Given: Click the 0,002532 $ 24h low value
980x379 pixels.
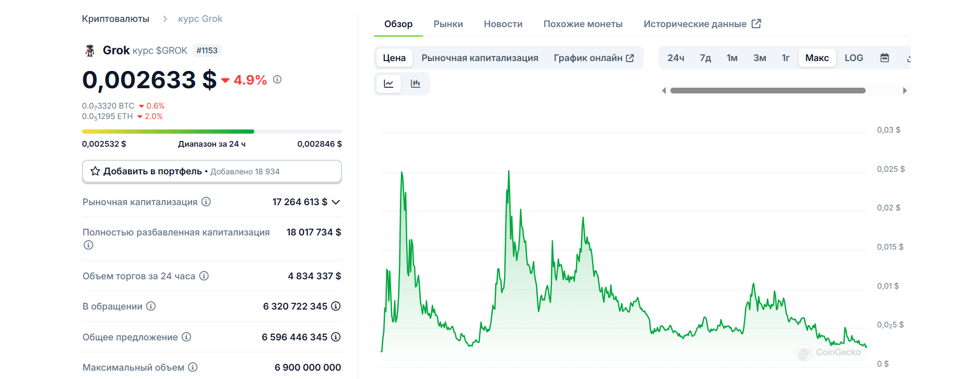Looking at the screenshot, I should coord(104,144).
